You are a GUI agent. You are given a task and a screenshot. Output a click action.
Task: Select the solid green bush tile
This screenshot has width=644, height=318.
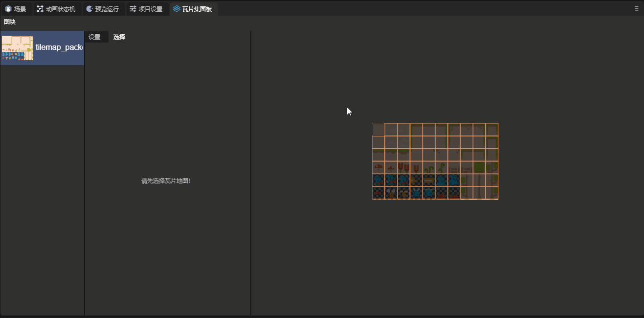tap(479, 167)
